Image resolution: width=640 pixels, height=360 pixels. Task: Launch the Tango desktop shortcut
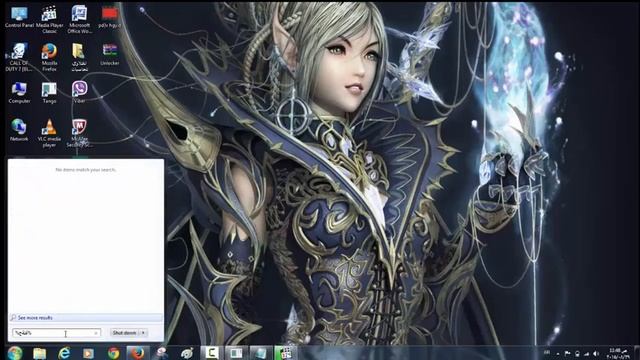(x=49, y=92)
